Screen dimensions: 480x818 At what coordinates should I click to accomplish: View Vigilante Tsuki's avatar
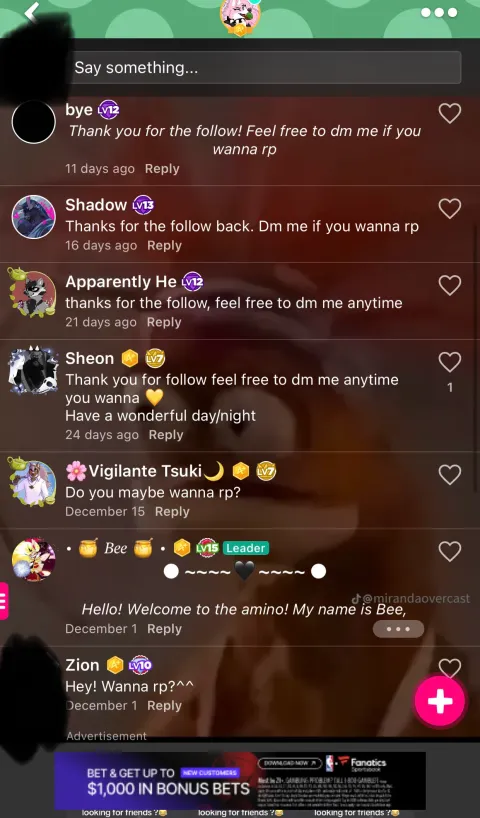coord(31,482)
